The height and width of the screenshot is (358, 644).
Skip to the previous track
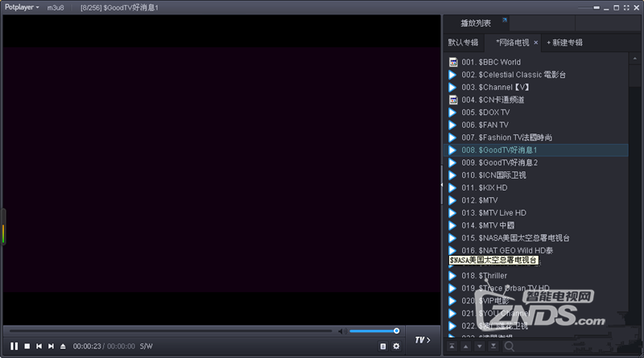coord(39,346)
